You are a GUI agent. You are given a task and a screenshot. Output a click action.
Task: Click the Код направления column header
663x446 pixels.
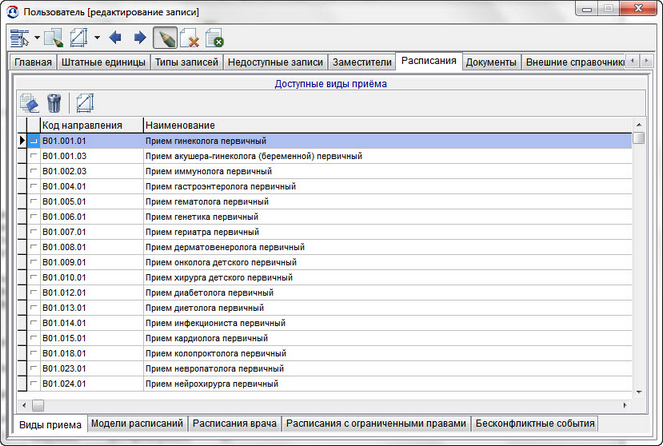pos(92,125)
